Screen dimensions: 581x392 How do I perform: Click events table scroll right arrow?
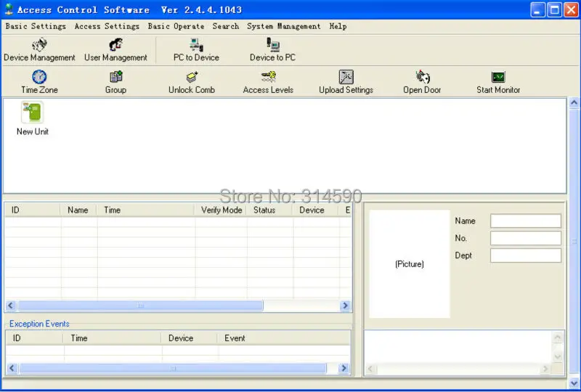(345, 306)
